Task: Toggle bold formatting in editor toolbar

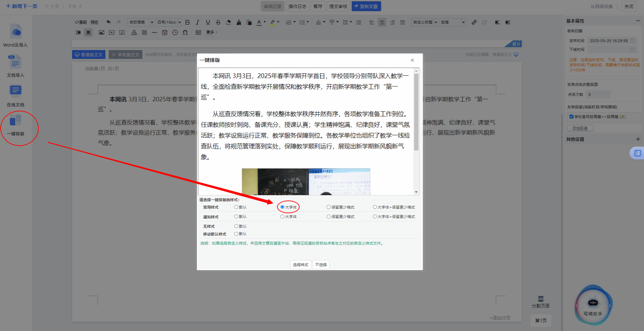Action: point(188,23)
